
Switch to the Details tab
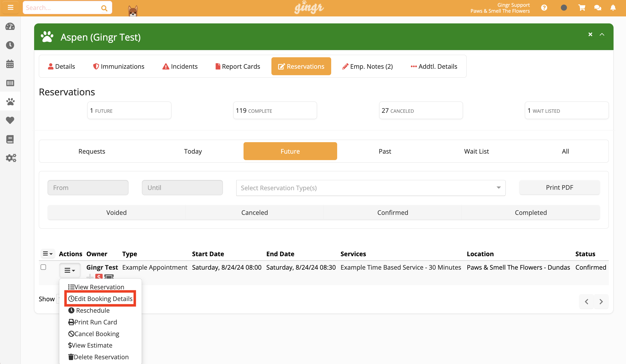point(61,66)
